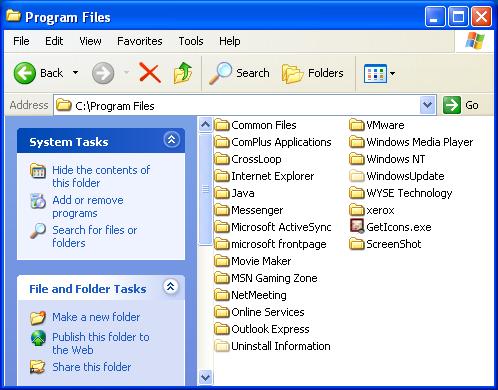Viewport: 498px width, 390px height.
Task: Select the Outlook Express folder icon
Action: pos(222,329)
